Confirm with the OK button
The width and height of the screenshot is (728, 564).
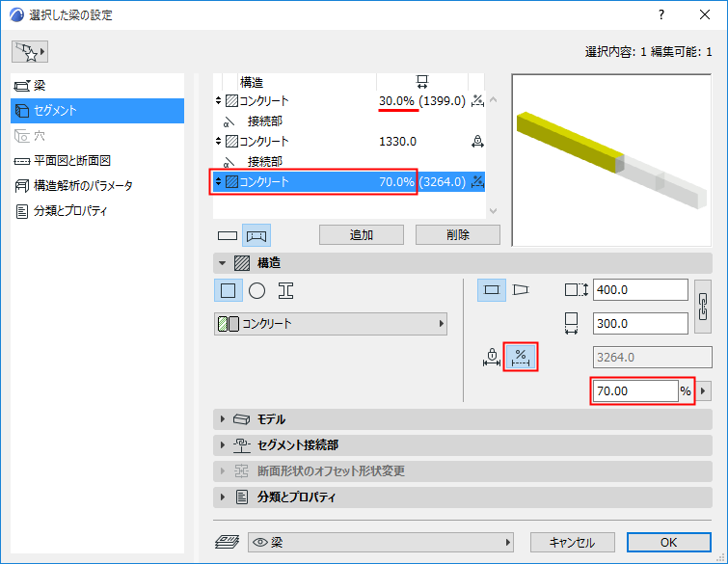point(668,542)
